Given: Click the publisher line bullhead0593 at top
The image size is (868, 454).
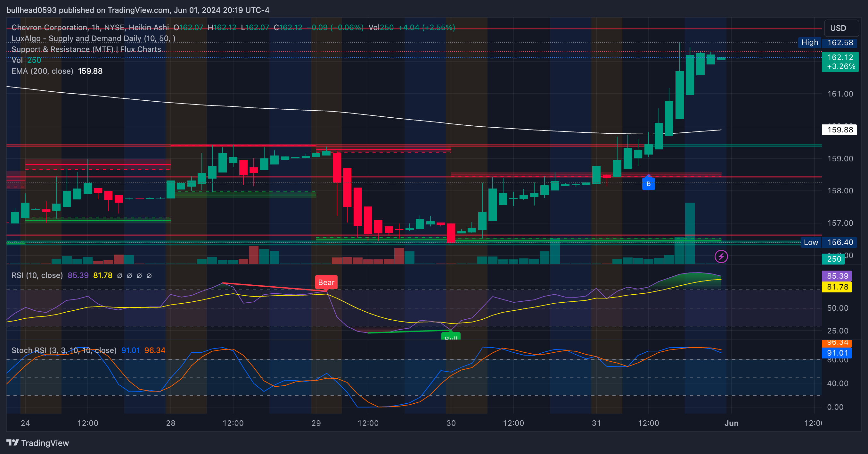Looking at the screenshot, I should click(x=138, y=10).
